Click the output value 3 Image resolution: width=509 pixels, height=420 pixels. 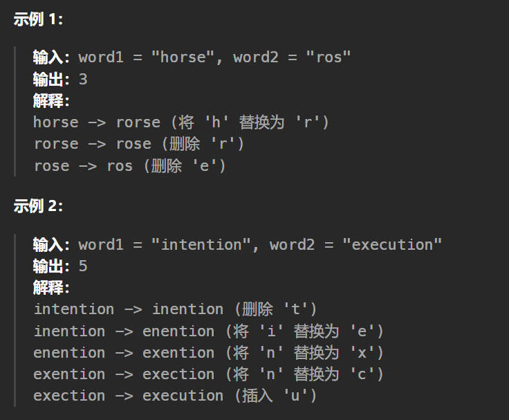click(83, 80)
